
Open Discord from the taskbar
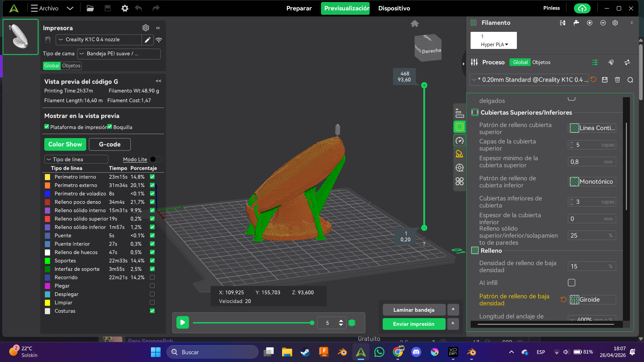coord(416,352)
